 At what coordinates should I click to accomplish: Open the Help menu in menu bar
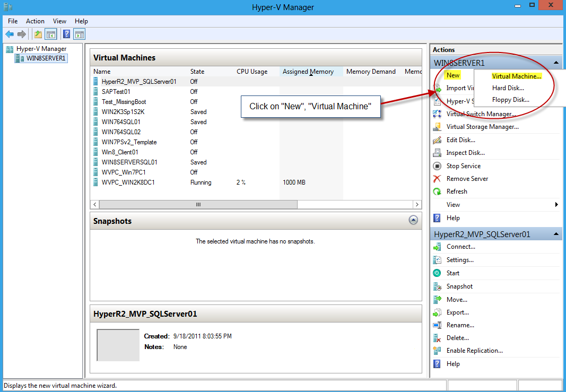coord(81,21)
